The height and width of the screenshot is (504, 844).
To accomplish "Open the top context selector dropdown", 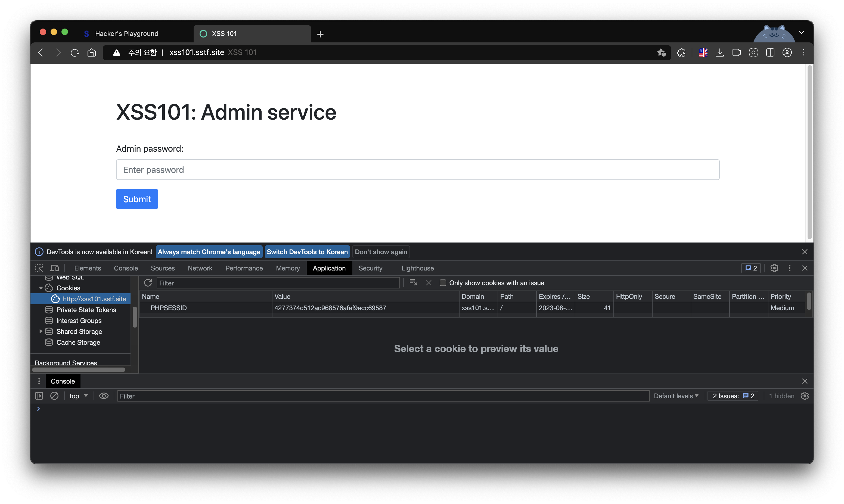I will (79, 396).
